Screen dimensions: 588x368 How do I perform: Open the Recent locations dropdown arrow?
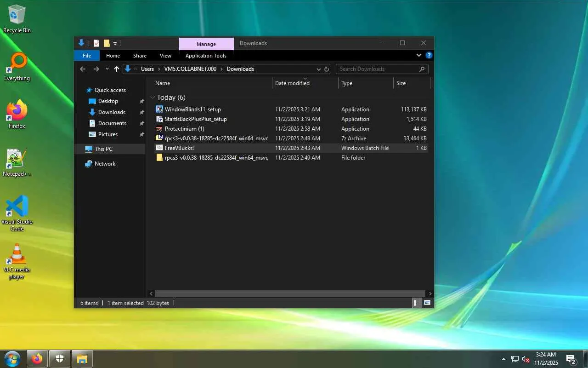[x=107, y=69]
